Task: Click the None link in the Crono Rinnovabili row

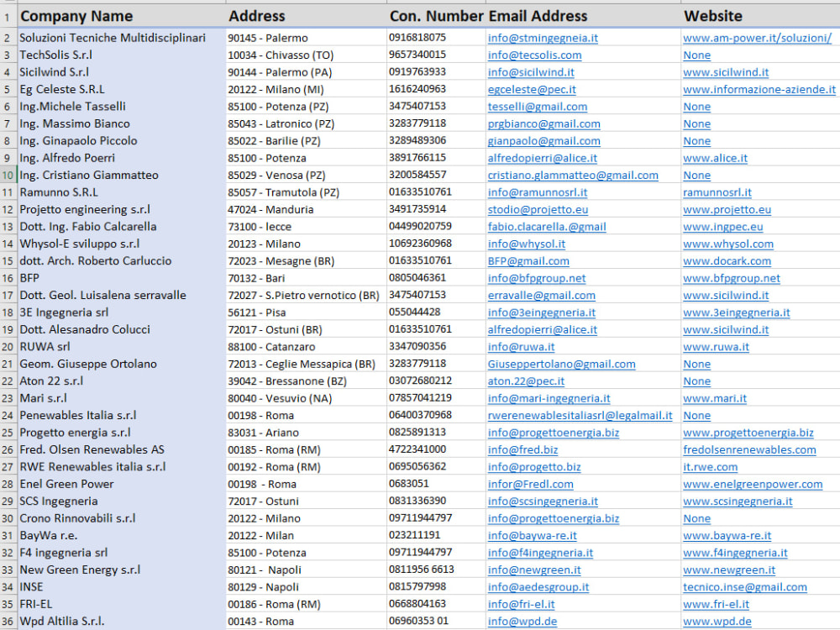Action: point(696,518)
